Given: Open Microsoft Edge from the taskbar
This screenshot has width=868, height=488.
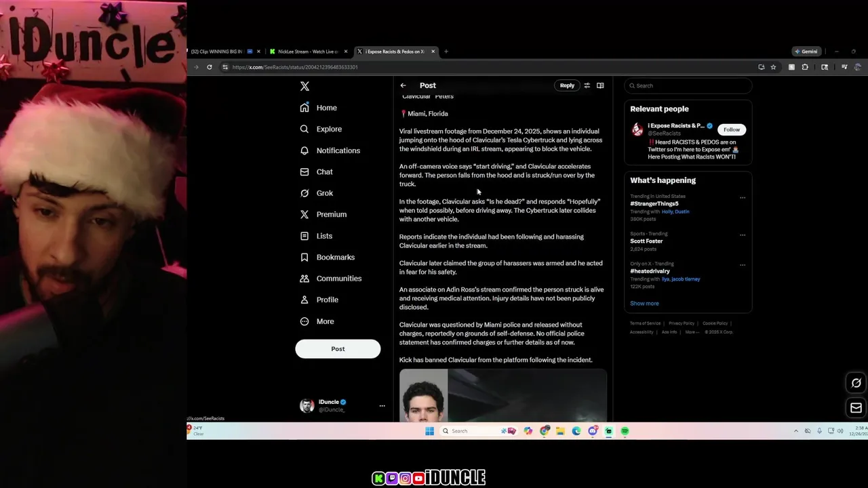Looking at the screenshot, I should pos(576,431).
